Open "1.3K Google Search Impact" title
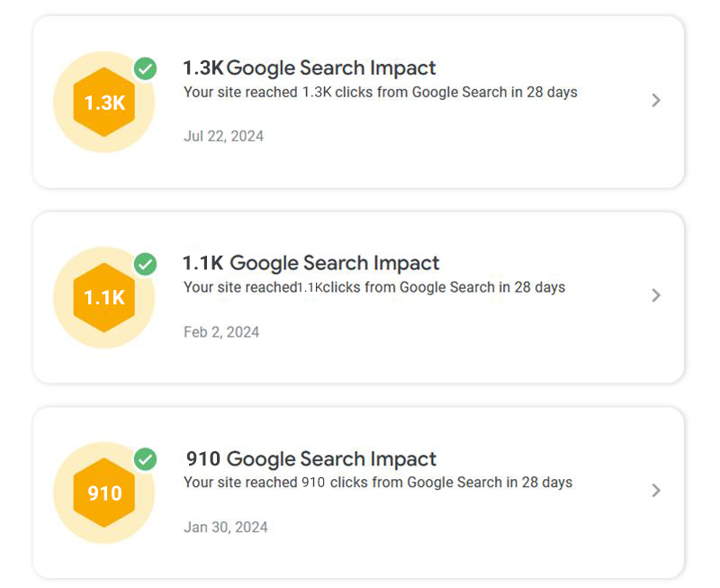This screenshot has width=720, height=588. tap(310, 68)
